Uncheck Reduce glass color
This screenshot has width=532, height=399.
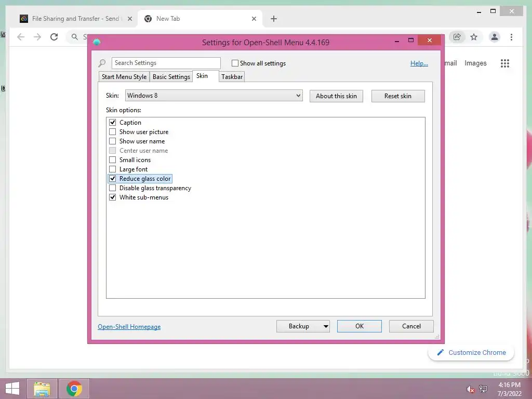[113, 179]
